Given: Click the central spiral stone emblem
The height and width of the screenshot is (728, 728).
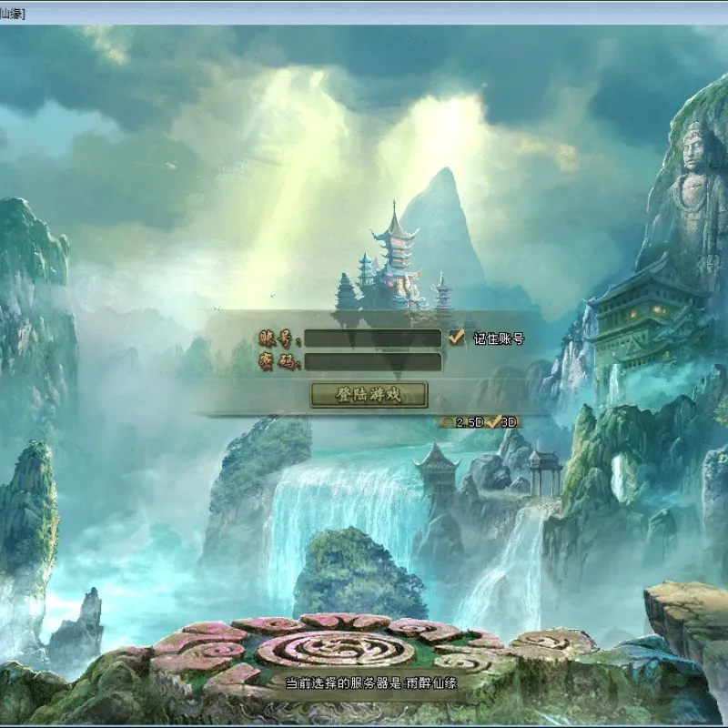Looking at the screenshot, I should point(336,650).
